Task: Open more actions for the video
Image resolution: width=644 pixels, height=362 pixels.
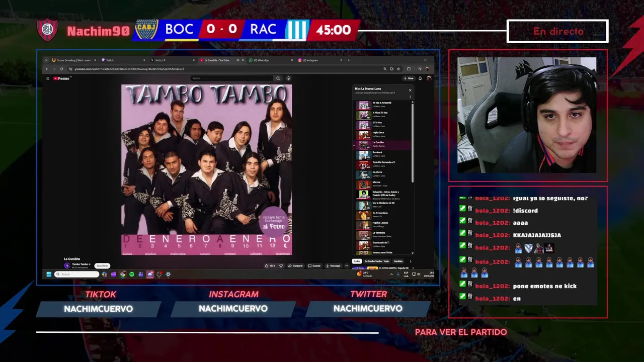Action: [x=347, y=265]
